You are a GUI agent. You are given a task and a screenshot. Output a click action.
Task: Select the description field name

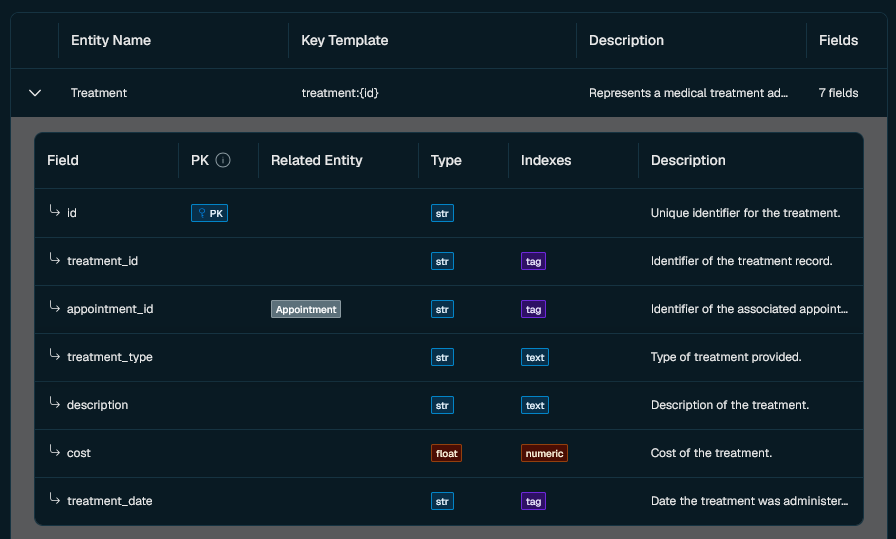coord(97,405)
